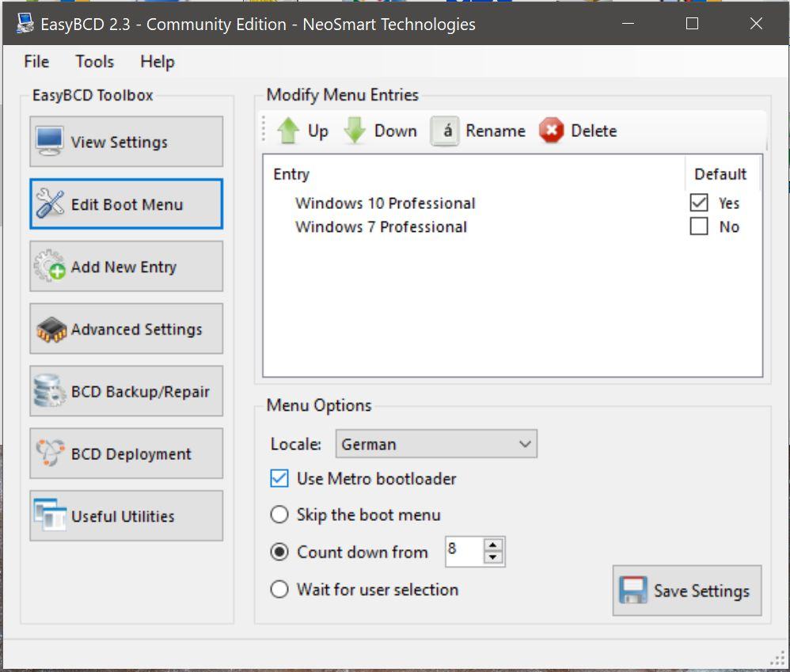Image resolution: width=790 pixels, height=672 pixels.
Task: Click the Rename 'á' icon
Action: (x=444, y=131)
